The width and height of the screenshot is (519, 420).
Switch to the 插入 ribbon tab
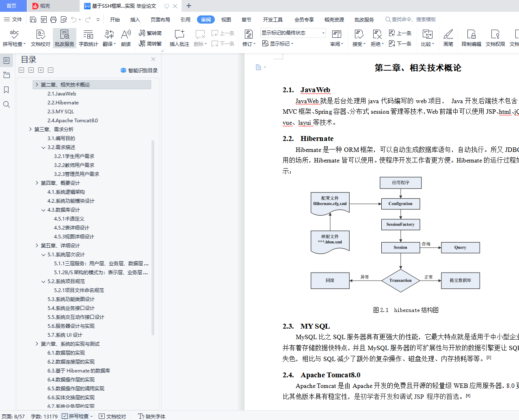tap(135, 19)
